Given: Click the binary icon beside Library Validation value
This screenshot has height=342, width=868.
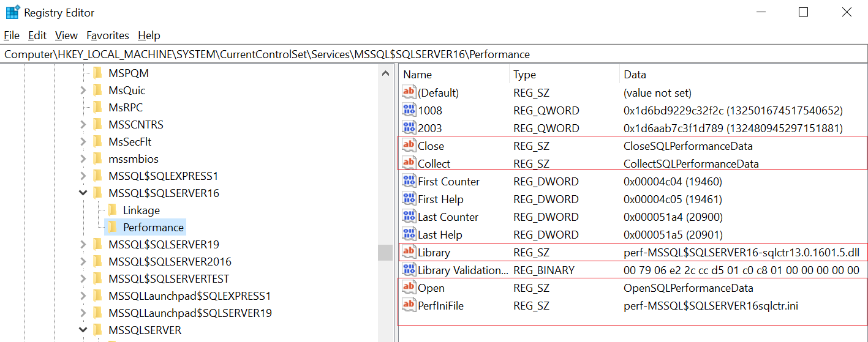Looking at the screenshot, I should [409, 270].
